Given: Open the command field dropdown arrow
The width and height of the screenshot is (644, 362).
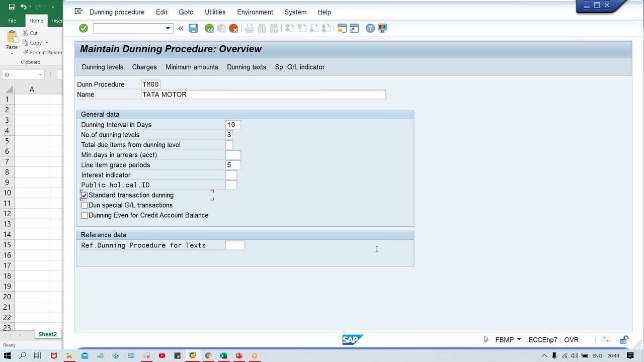Looking at the screenshot, I should (168, 28).
